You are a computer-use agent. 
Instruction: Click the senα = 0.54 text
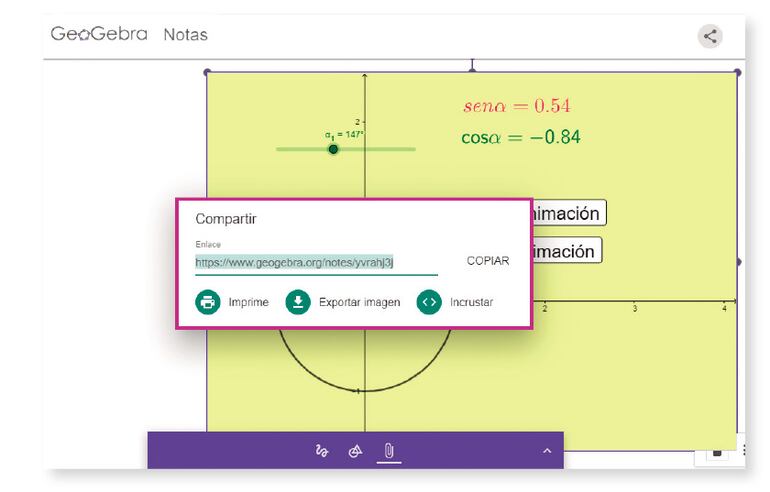point(517,106)
